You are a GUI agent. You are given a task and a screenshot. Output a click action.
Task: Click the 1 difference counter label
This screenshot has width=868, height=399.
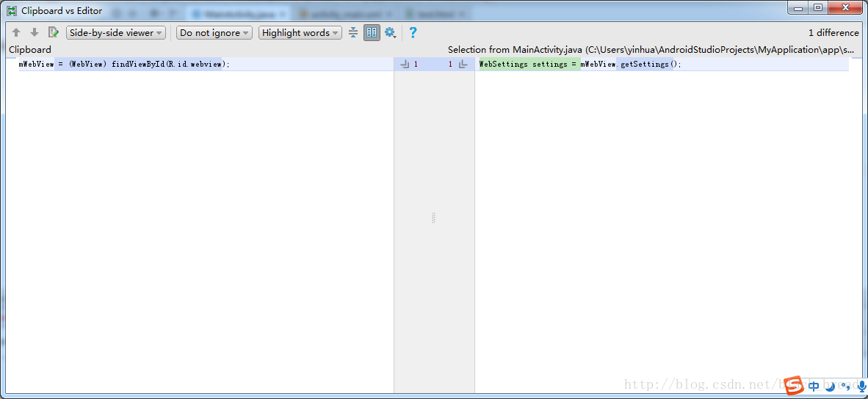(833, 32)
